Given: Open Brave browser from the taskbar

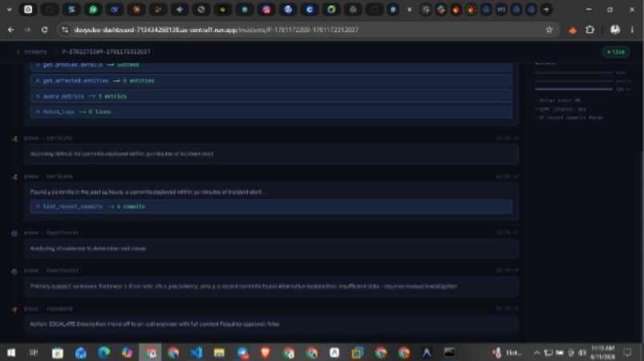Looking at the screenshot, I should point(265,352).
